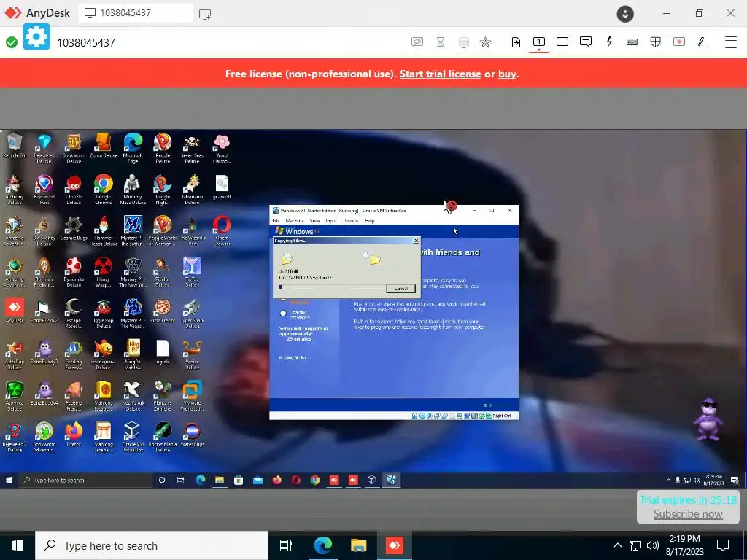Viewport: 747px width, 560px height.
Task: Open display settings monitor icon in toolbar
Action: point(562,42)
